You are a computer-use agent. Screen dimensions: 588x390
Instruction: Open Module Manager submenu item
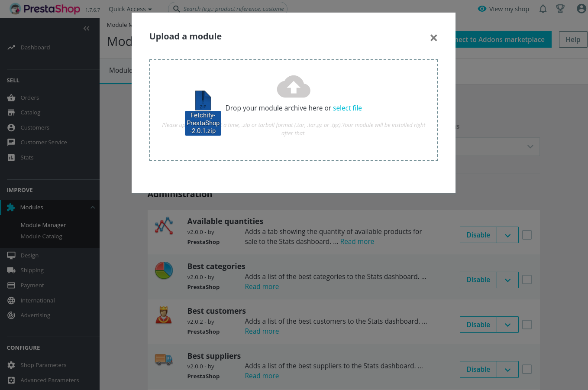(43, 225)
